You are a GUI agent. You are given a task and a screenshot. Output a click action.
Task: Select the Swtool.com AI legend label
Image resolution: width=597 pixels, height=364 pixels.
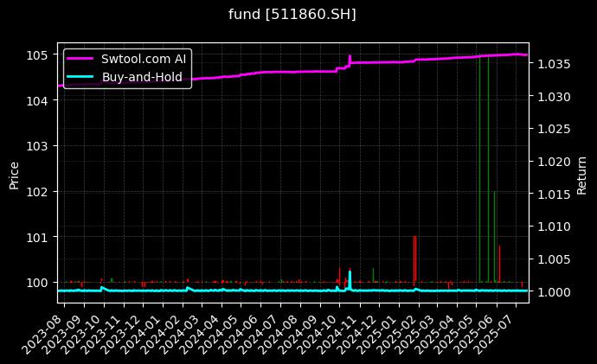144,59
